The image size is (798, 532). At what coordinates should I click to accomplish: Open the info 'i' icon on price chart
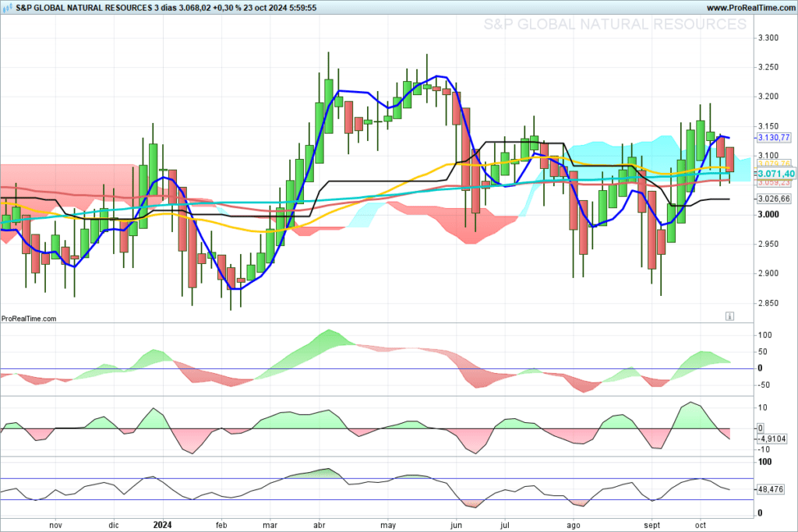(729, 316)
